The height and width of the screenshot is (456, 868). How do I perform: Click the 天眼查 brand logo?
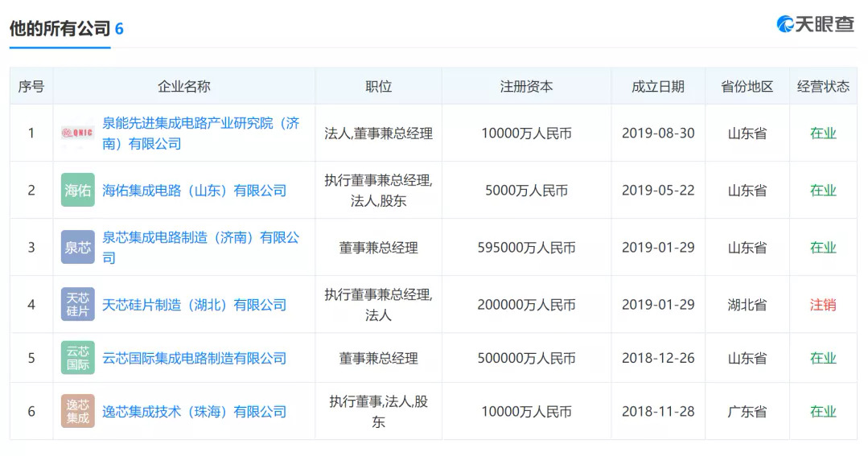[815, 24]
